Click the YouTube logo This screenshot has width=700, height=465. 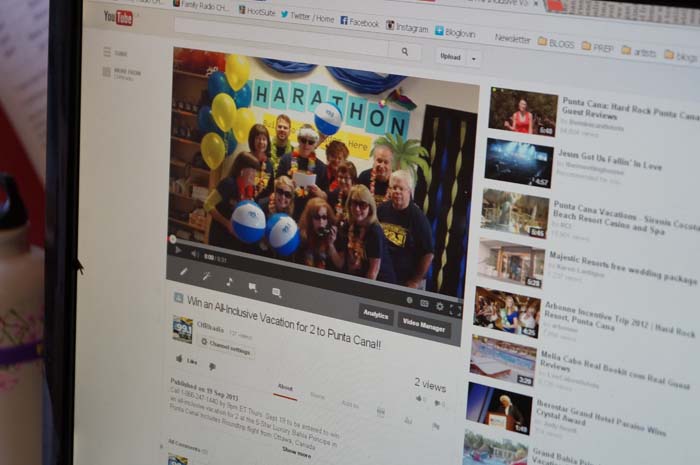coord(118,17)
